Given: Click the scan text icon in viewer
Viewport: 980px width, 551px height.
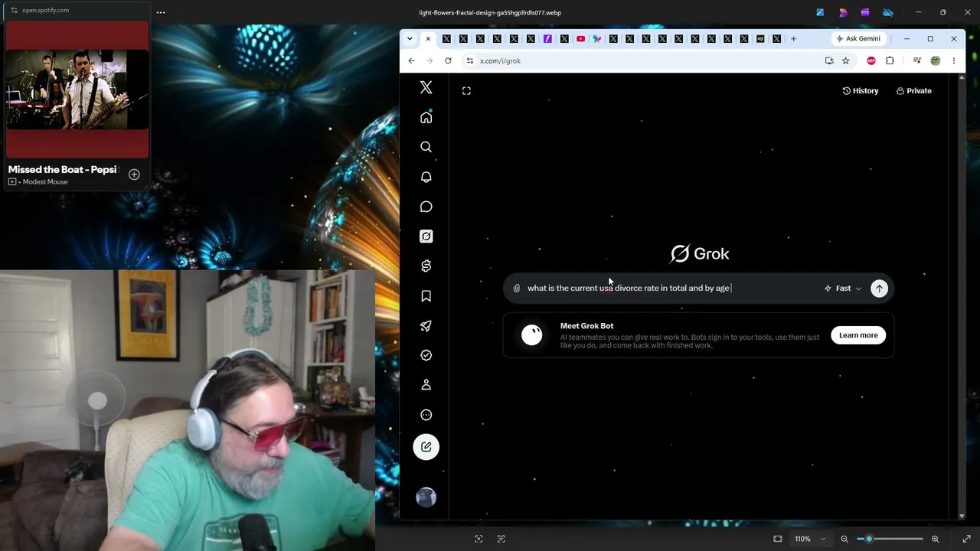Looking at the screenshot, I should point(501,539).
